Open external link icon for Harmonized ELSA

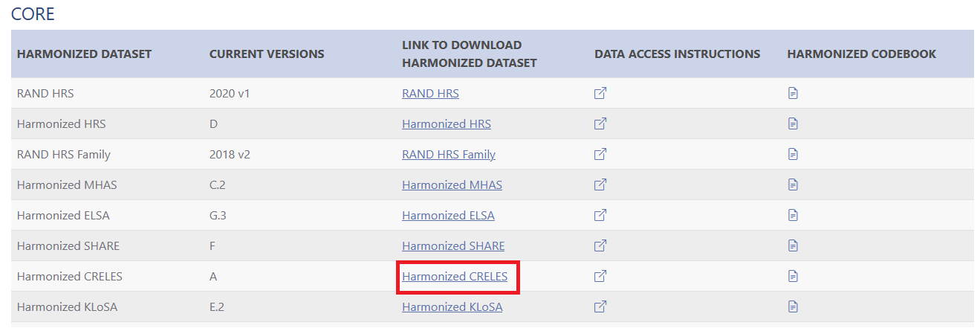(600, 215)
